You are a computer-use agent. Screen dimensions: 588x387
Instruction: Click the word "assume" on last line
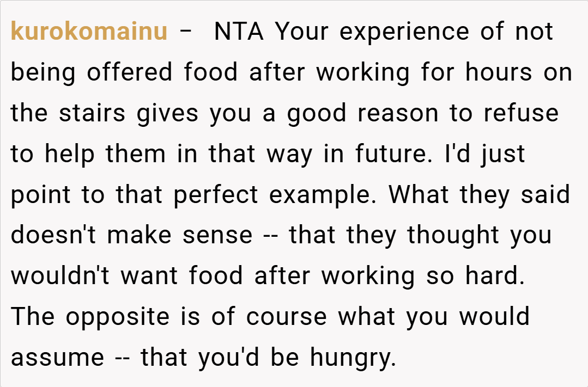[57, 358]
